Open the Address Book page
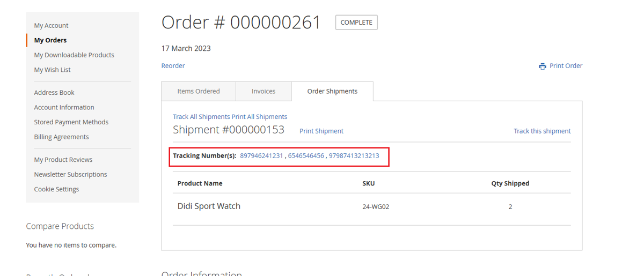 (54, 92)
